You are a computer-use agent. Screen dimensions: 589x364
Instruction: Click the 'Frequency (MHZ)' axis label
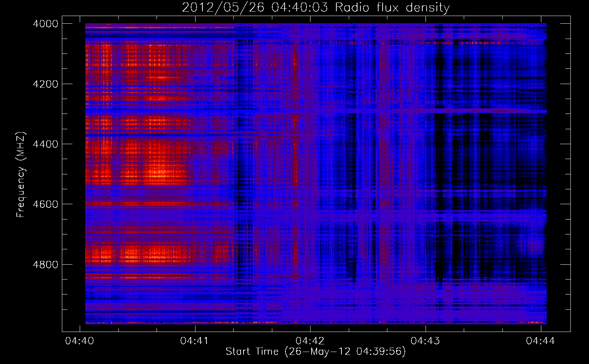tap(21, 174)
